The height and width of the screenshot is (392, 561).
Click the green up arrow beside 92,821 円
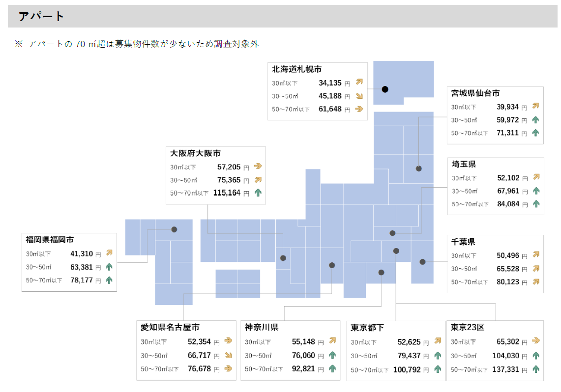pyautogui.click(x=332, y=368)
